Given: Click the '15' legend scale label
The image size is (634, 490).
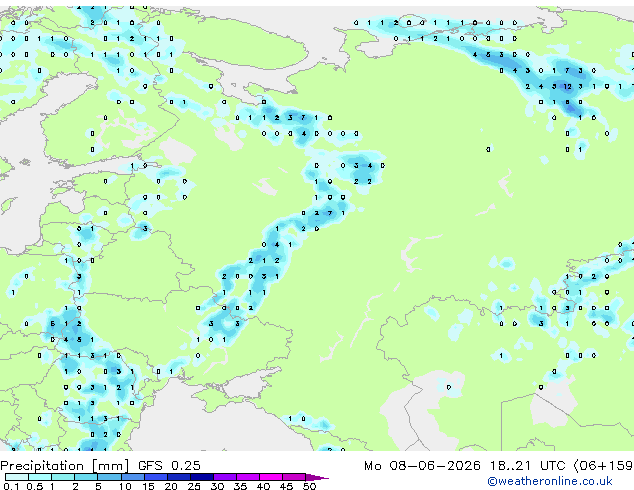Looking at the screenshot, I should coord(148,486).
